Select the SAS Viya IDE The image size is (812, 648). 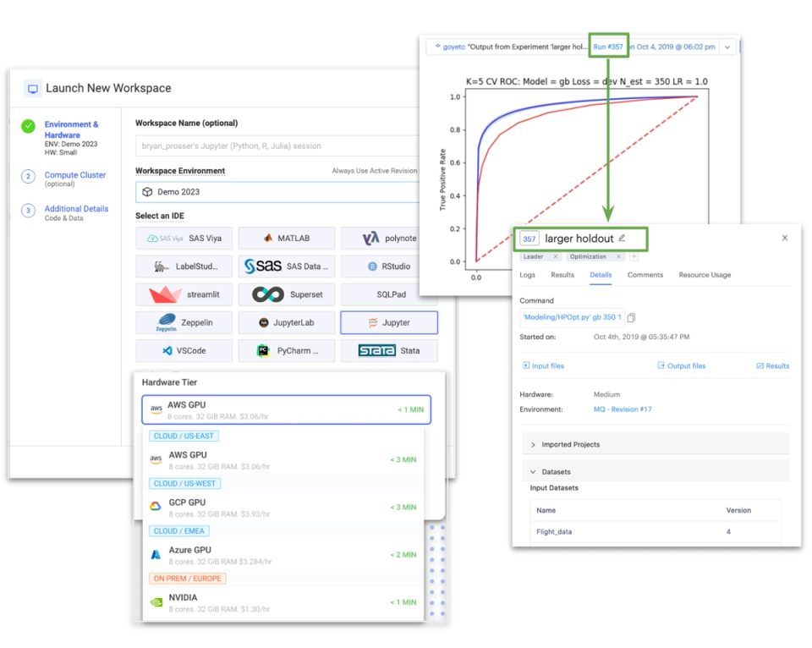[184, 239]
